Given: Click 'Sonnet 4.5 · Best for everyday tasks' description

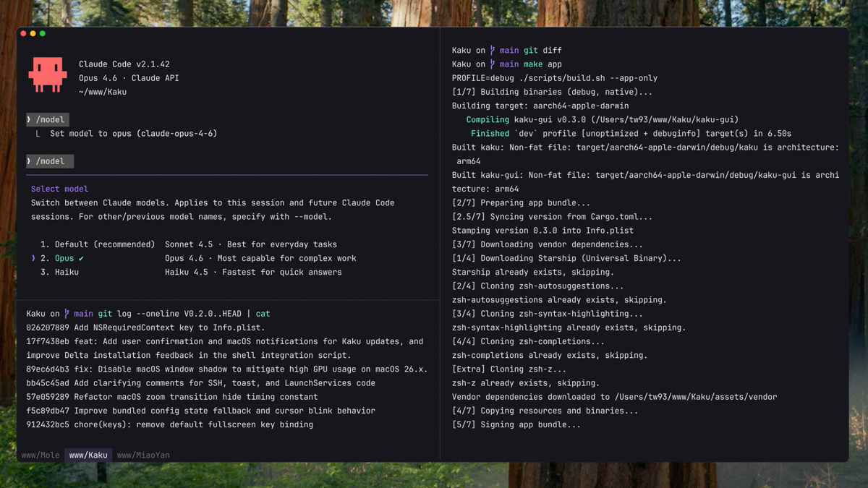Looking at the screenshot, I should click(x=251, y=244).
